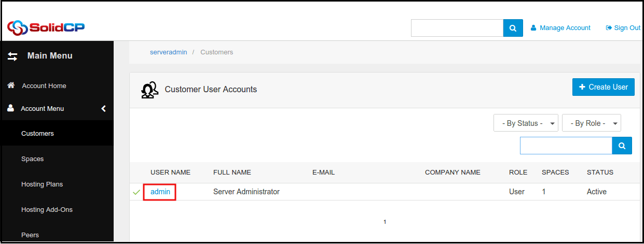Open the By Status filter dropdown
Screen dimensions: 644x244
coord(526,123)
